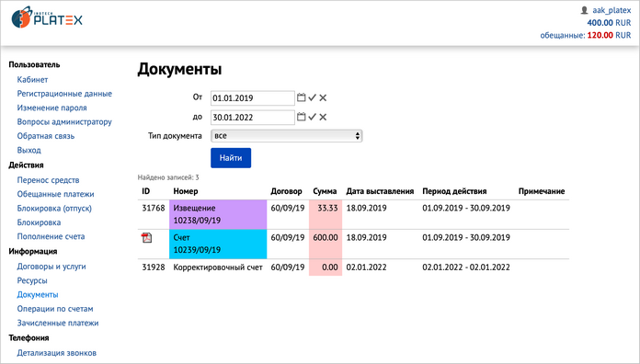Open Пополнение счета
The width and height of the screenshot is (640, 364).
pos(51,236)
